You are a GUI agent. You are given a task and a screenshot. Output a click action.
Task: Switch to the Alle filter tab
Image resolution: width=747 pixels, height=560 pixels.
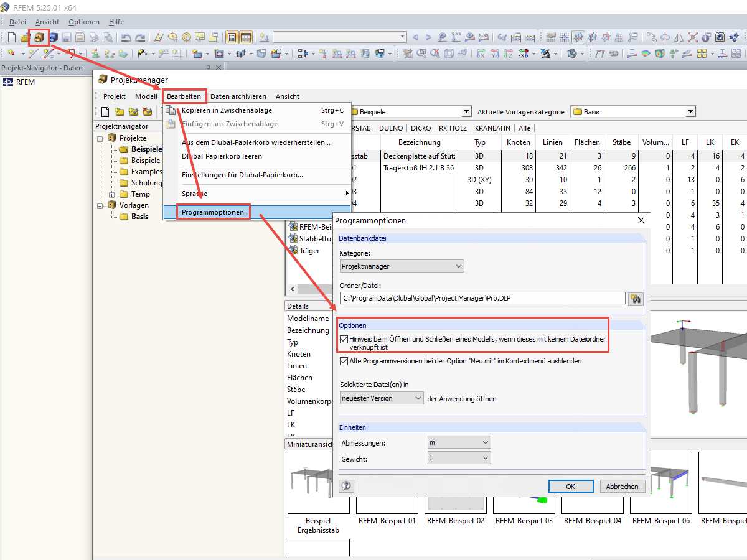tap(524, 128)
